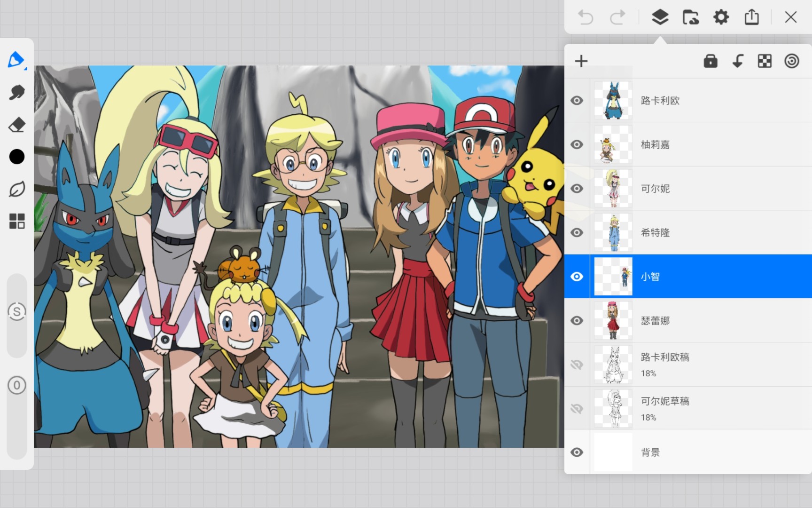This screenshot has height=508, width=812.
Task: Tap the 小智 layer thumbnail
Action: [613, 277]
